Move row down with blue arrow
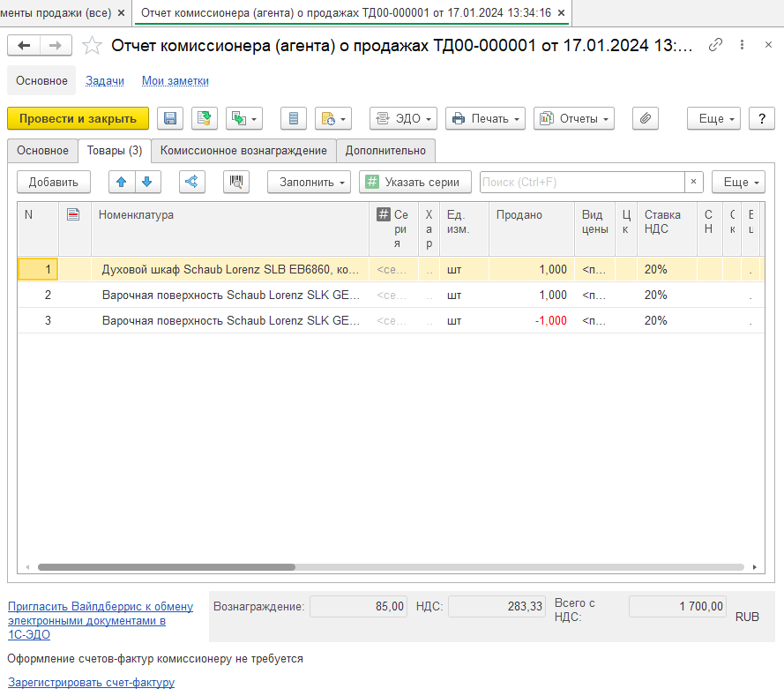This screenshot has height=696, width=784. [x=147, y=182]
